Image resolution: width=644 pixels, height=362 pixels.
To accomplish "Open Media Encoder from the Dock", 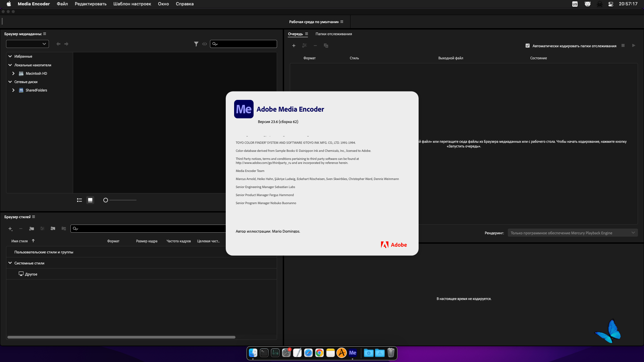I will point(353,353).
